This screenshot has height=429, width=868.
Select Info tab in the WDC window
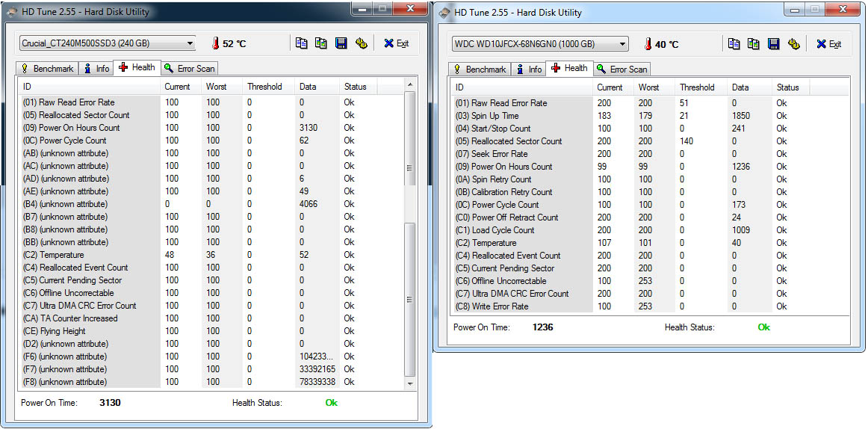[528, 70]
